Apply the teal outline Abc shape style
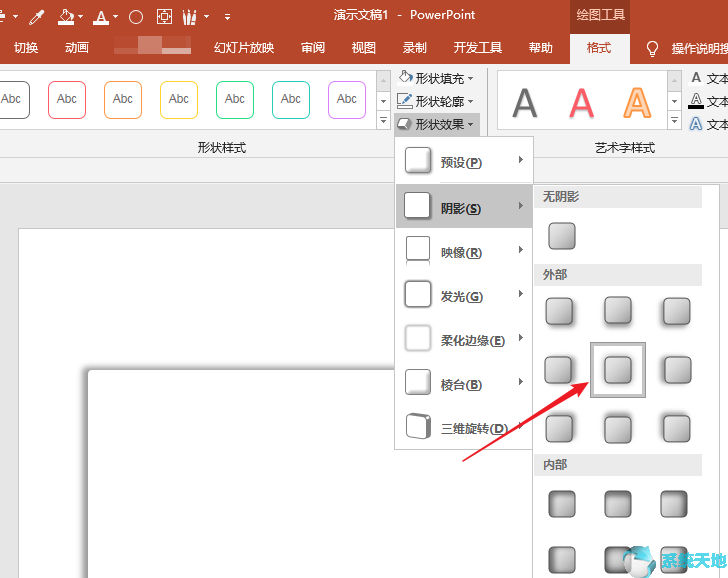The image size is (728, 578). pos(291,99)
